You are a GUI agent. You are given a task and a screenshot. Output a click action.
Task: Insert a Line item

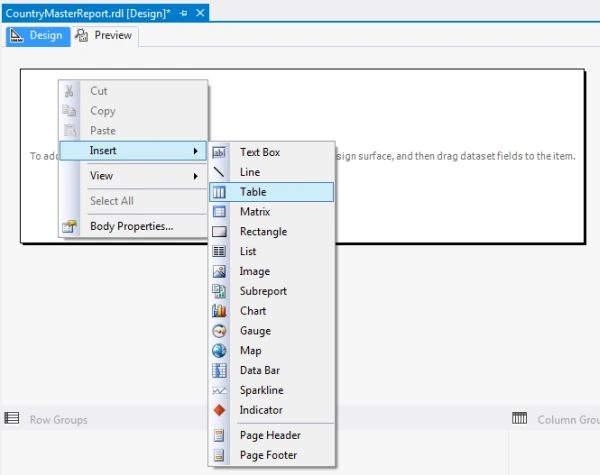[x=272, y=172]
